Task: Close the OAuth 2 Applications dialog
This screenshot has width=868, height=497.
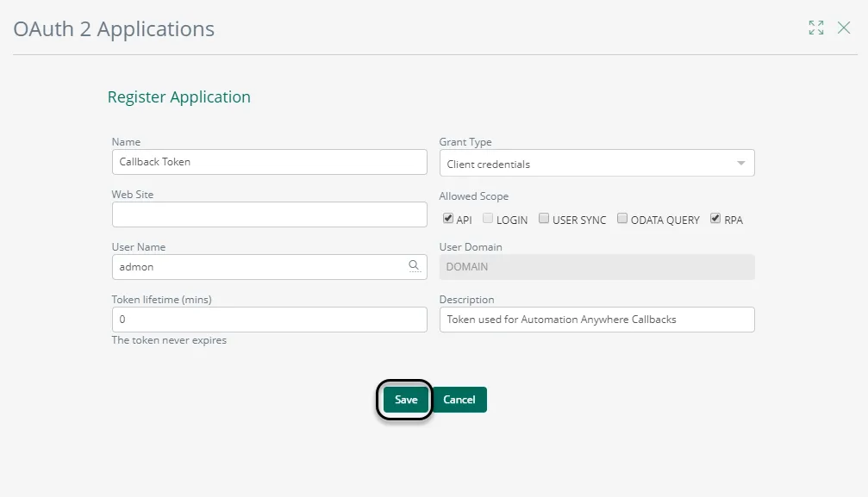Action: [x=844, y=28]
